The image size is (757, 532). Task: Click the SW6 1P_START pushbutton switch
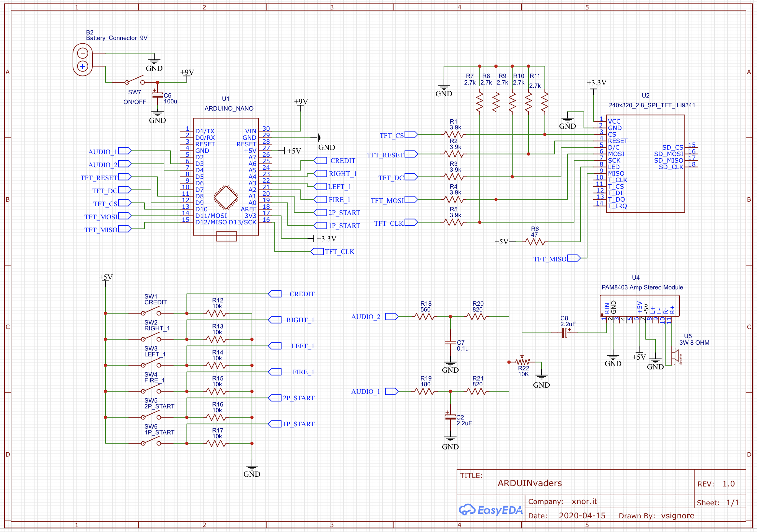coord(151,442)
